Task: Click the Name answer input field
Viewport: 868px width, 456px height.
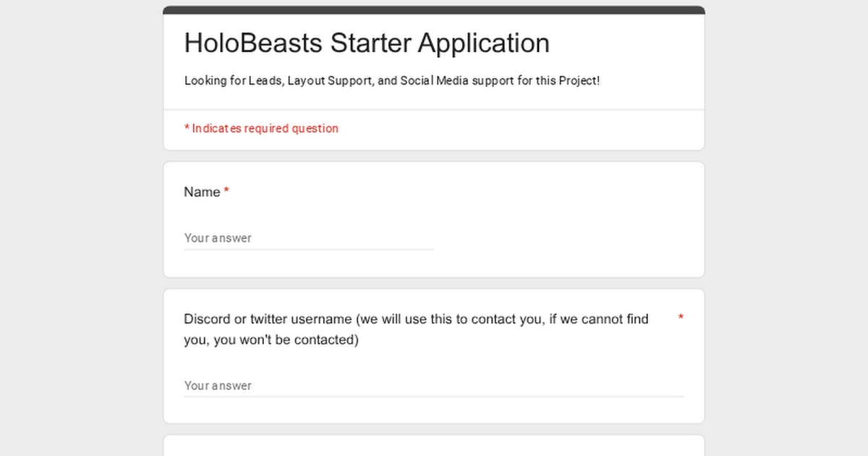Action: click(x=308, y=238)
